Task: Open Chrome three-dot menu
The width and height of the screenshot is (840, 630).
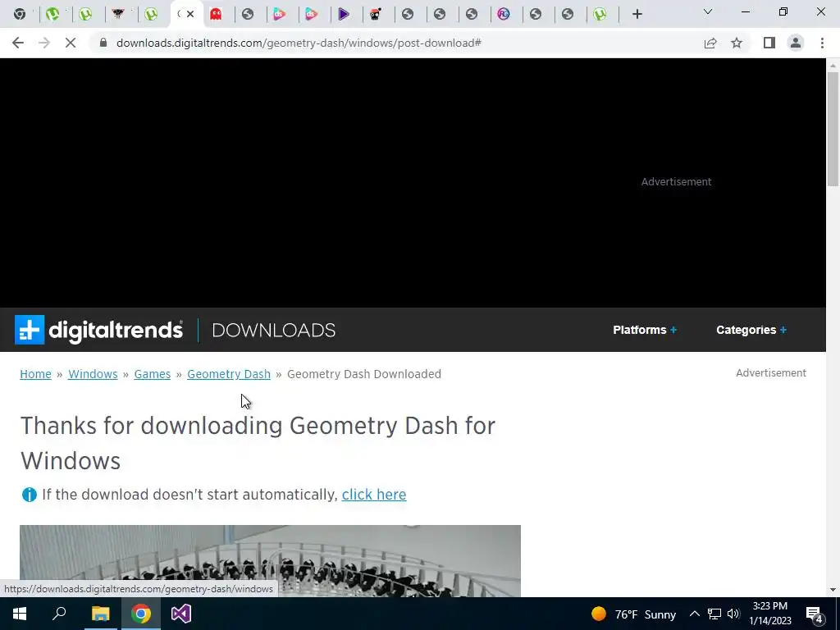Action: point(822,43)
